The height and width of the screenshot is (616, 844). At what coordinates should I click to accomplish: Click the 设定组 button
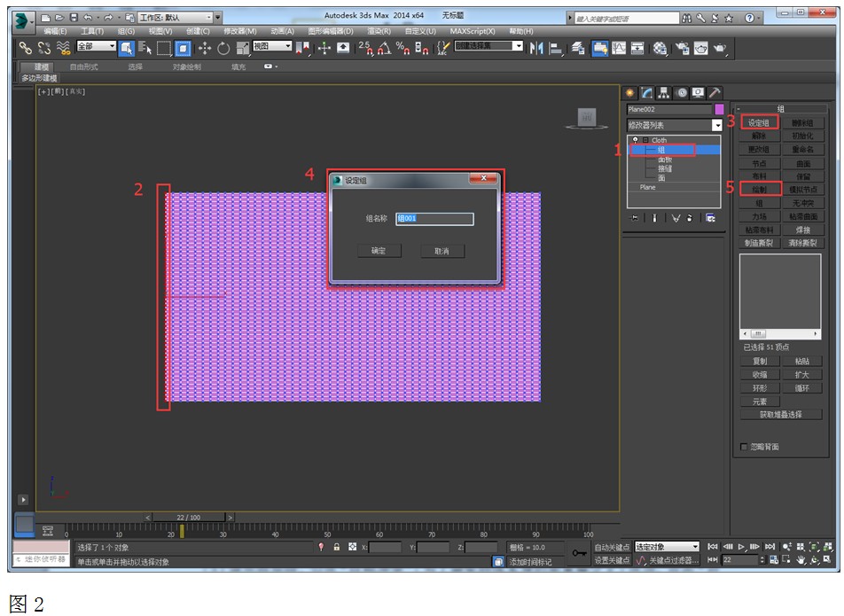point(759,123)
